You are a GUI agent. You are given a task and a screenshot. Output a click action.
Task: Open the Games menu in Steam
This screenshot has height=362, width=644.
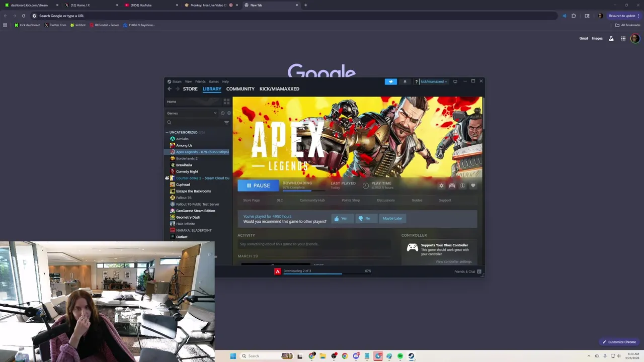[x=214, y=81]
